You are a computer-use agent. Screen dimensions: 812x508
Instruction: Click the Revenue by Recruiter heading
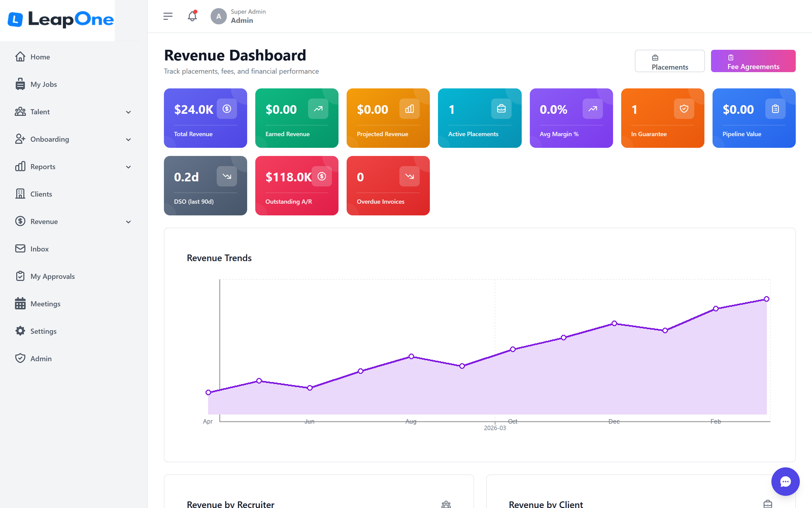[230, 504]
